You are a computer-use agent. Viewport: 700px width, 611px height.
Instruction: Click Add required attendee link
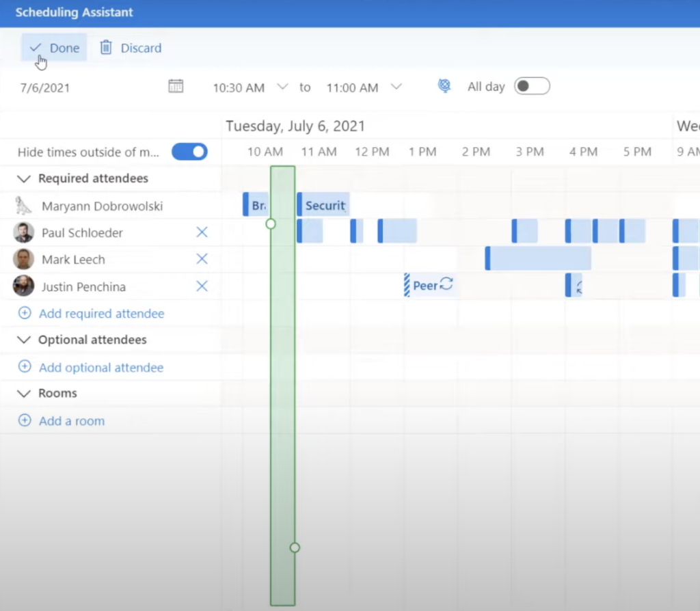pos(101,313)
